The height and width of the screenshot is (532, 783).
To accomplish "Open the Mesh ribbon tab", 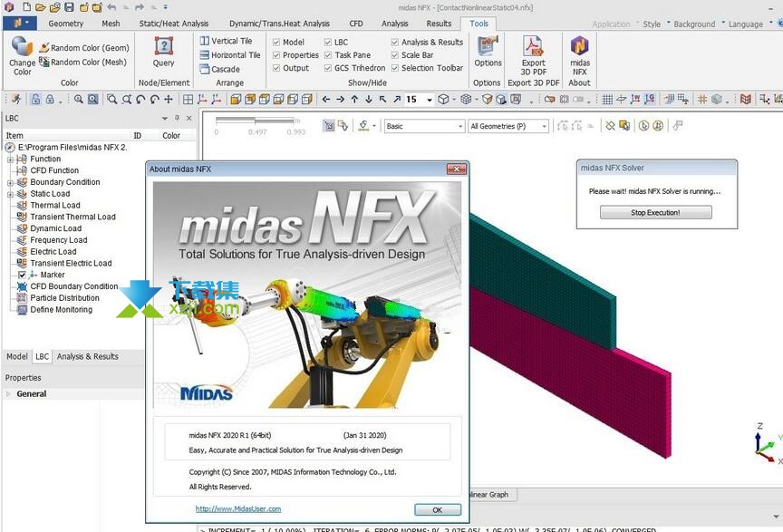I will 111,24.
